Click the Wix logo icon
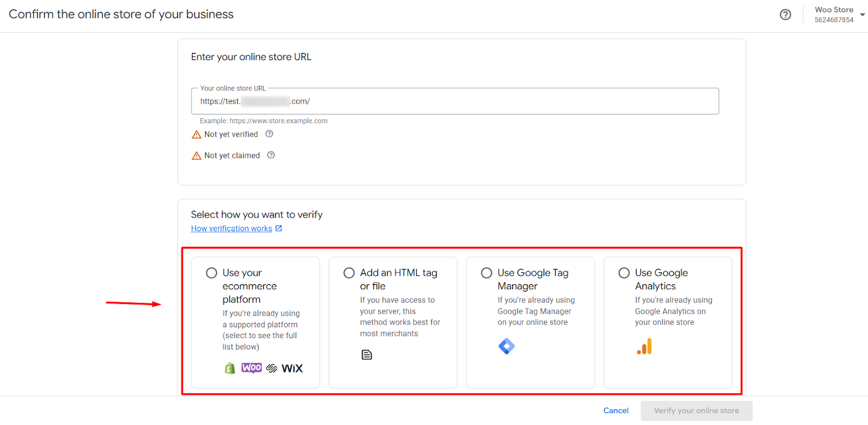Viewport: 868px width, 425px height. (x=292, y=369)
